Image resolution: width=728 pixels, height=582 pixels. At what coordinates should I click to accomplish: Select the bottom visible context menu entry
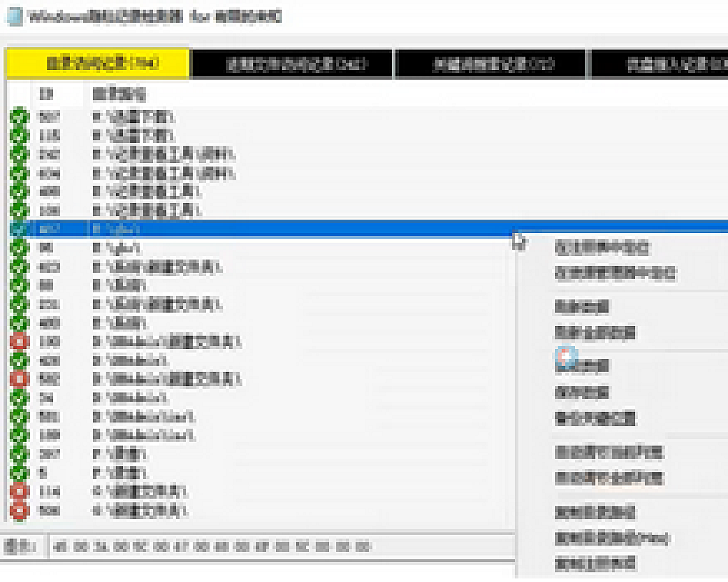click(596, 563)
